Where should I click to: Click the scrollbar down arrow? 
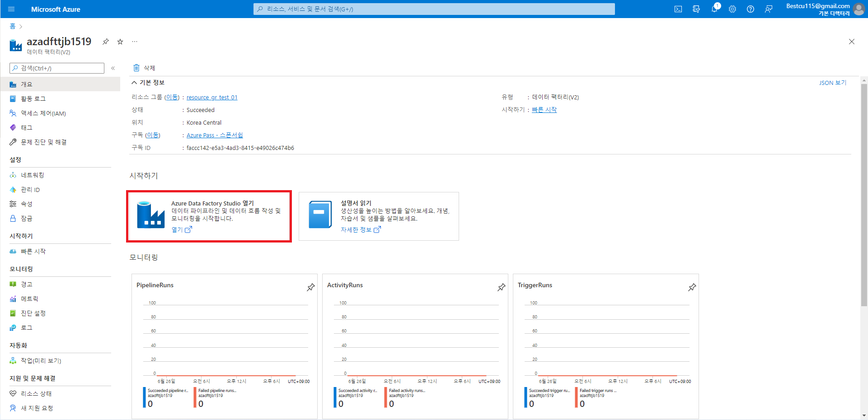[x=864, y=415]
